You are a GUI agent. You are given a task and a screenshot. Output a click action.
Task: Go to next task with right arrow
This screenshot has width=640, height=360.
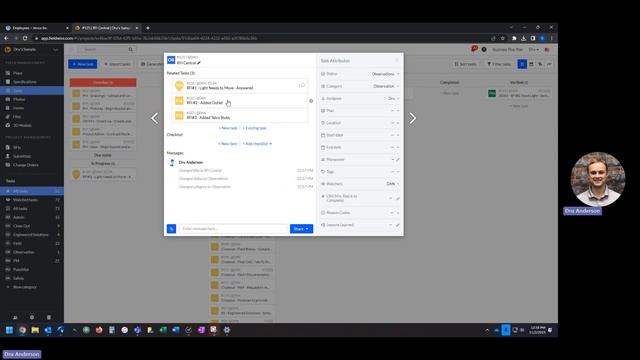tap(413, 118)
